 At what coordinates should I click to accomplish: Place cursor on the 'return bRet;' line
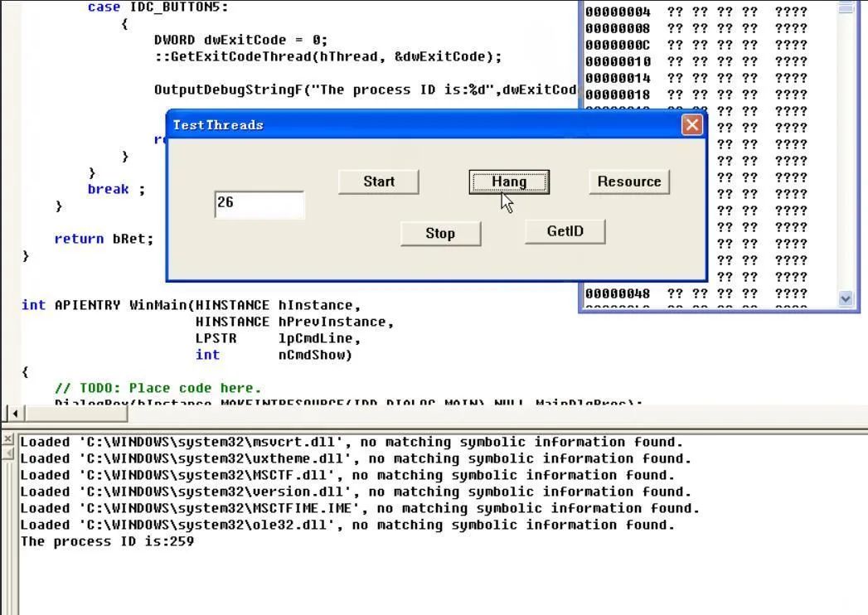[x=104, y=239]
